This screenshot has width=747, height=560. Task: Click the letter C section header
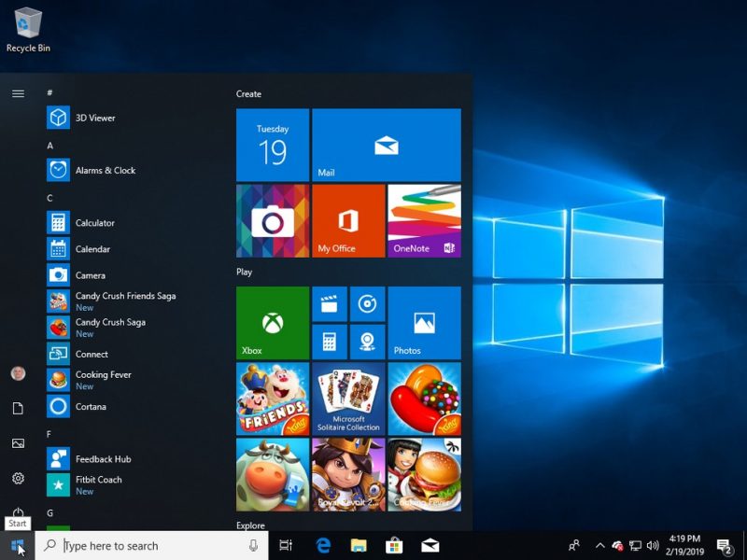[50, 198]
